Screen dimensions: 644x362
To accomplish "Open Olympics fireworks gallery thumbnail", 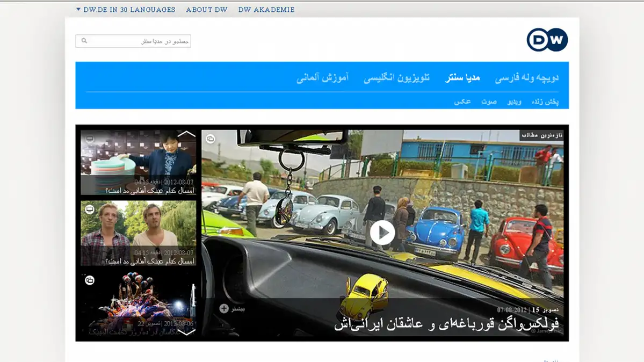I will click(139, 303).
